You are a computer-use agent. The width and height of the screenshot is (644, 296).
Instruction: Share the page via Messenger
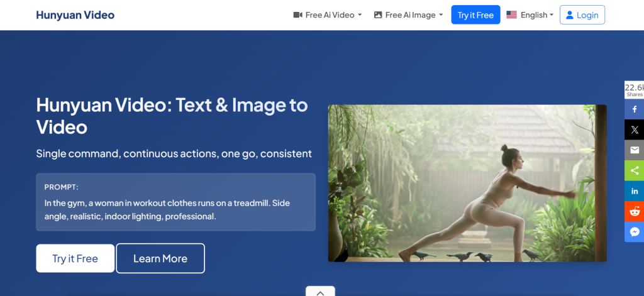(634, 232)
